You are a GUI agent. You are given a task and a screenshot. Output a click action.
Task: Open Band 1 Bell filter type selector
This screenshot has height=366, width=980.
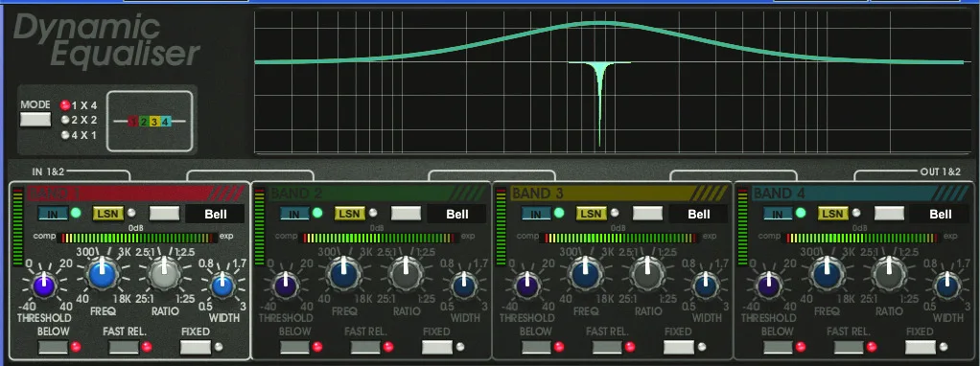(215, 215)
